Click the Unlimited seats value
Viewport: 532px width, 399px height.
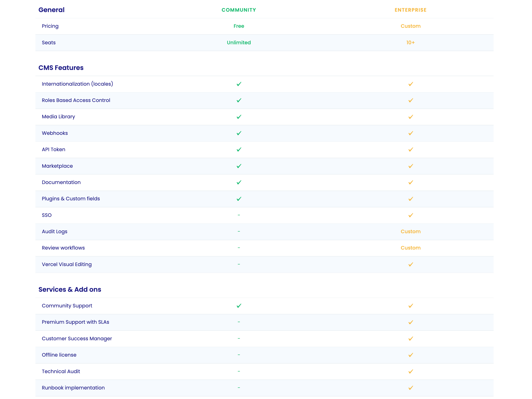click(239, 43)
